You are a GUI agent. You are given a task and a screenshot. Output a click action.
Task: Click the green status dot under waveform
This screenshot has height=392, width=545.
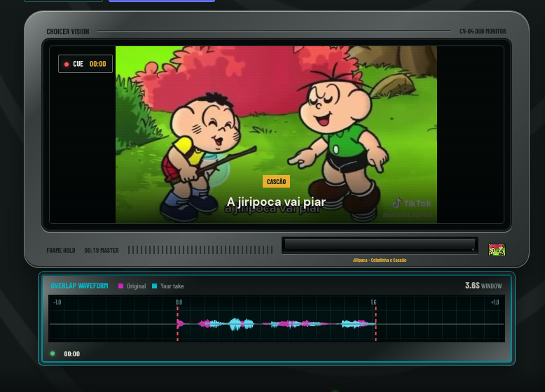(53, 353)
